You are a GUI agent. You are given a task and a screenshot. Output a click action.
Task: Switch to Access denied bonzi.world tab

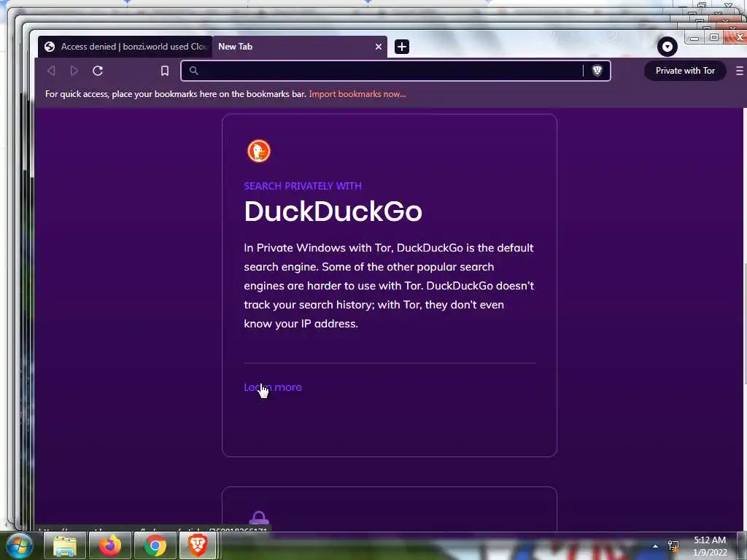(x=125, y=47)
